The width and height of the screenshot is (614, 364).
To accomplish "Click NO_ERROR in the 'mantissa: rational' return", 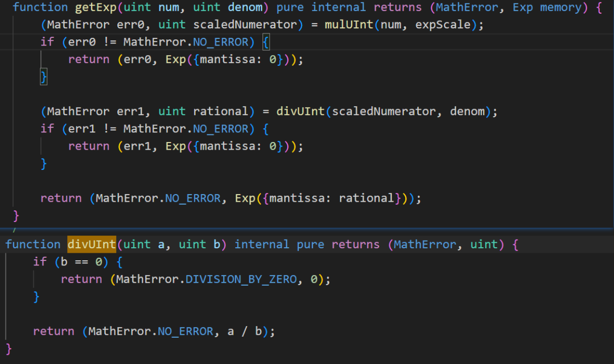I will point(193,198).
